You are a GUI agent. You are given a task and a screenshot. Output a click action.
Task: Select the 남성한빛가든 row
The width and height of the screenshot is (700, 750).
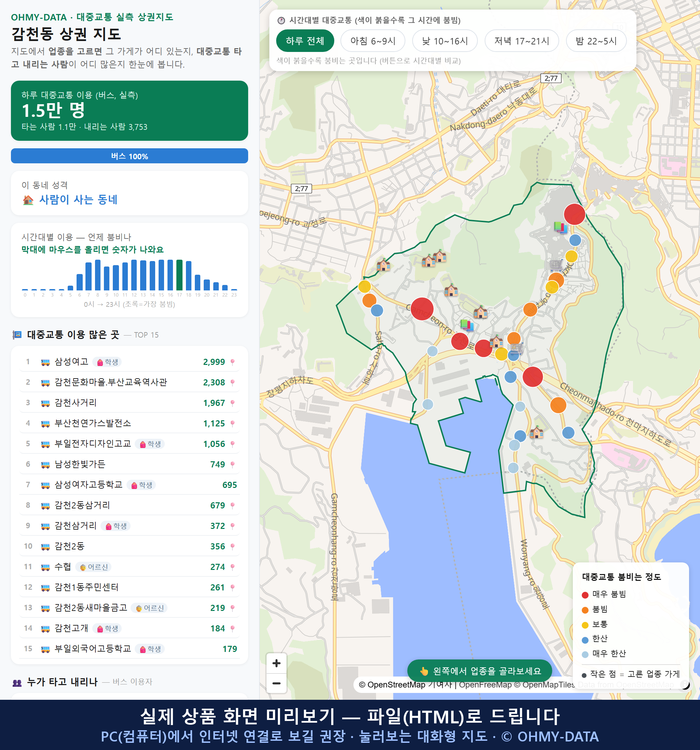(x=130, y=464)
